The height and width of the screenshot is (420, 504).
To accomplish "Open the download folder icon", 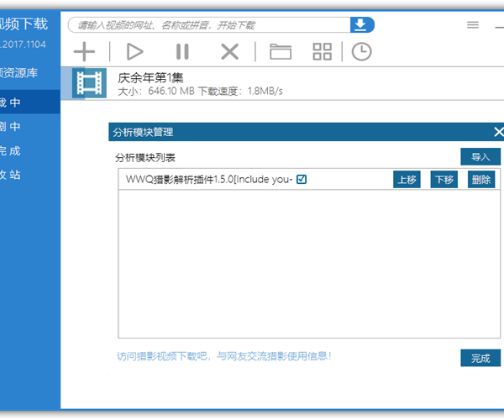I will (x=280, y=52).
